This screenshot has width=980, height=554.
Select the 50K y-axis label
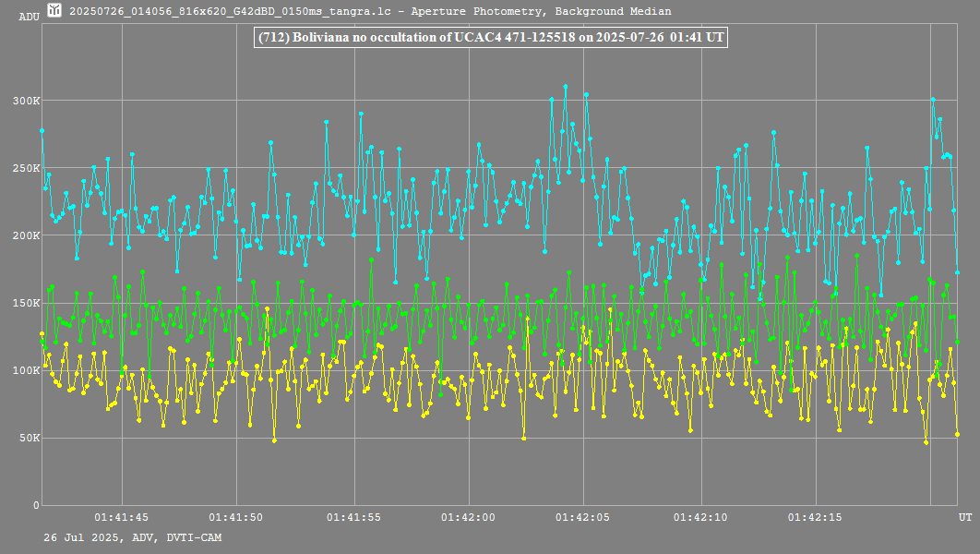point(28,438)
